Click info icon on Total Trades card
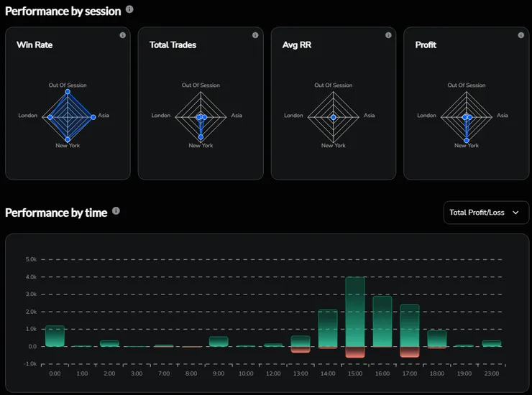The image size is (532, 395). pos(255,35)
